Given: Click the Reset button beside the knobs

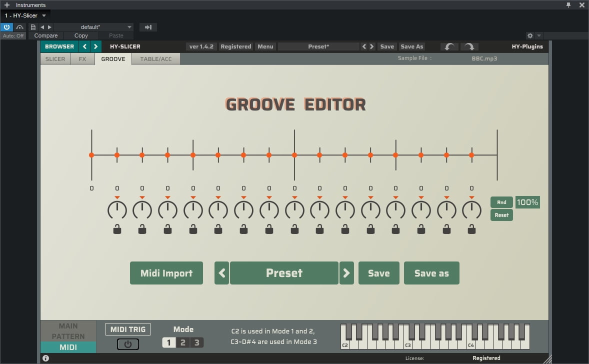Looking at the screenshot, I should coord(501,214).
